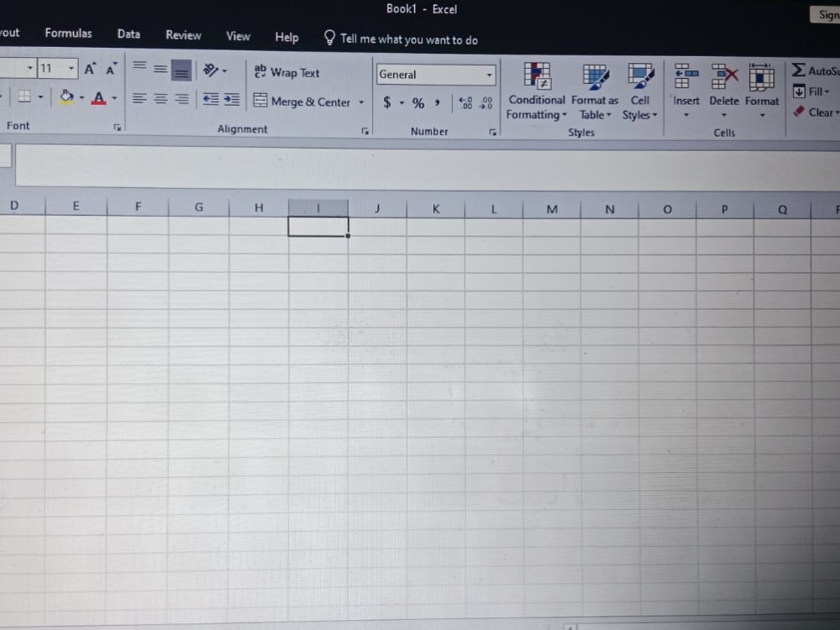Click the Borders icon

pos(24,97)
